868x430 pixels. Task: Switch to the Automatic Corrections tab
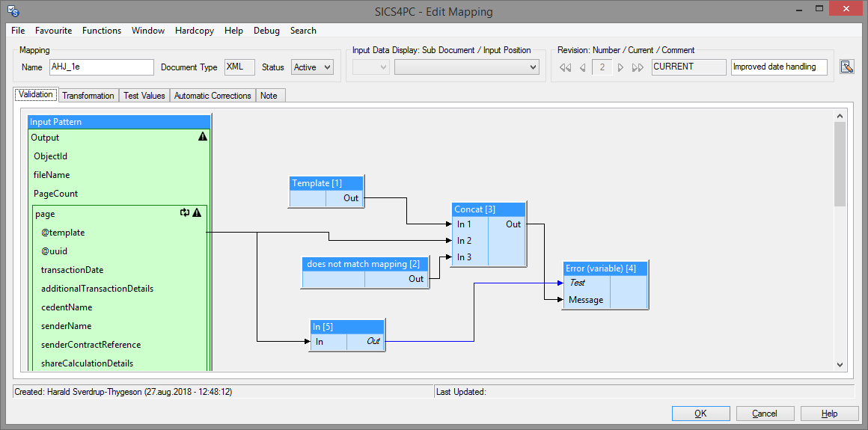click(213, 96)
